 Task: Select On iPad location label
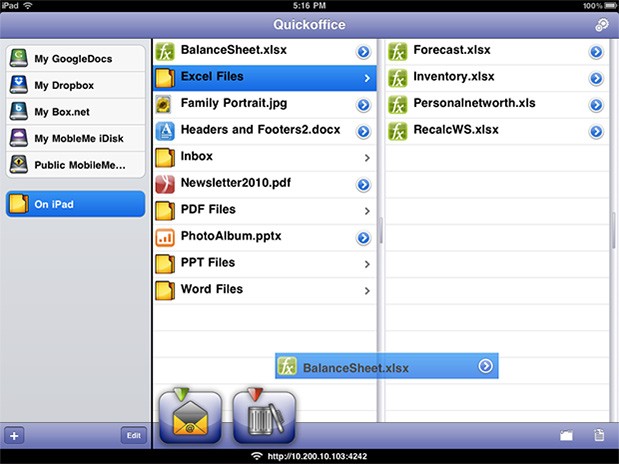[x=54, y=204]
